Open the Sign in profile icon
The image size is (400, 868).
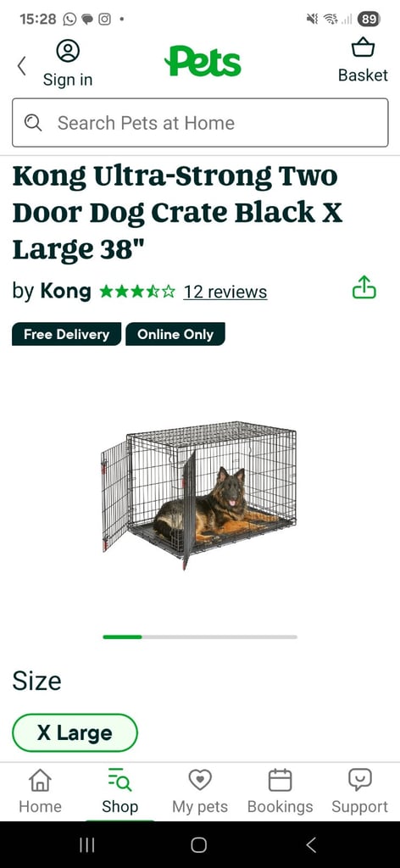tap(68, 51)
